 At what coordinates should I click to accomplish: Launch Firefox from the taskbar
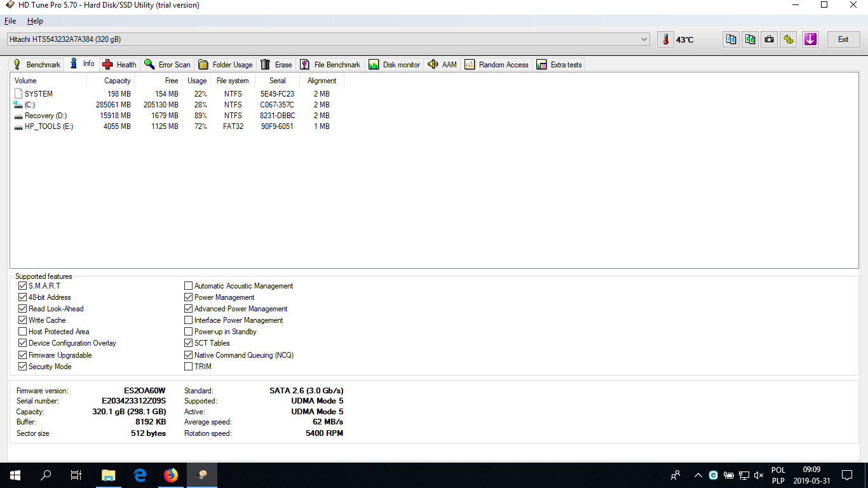(171, 475)
